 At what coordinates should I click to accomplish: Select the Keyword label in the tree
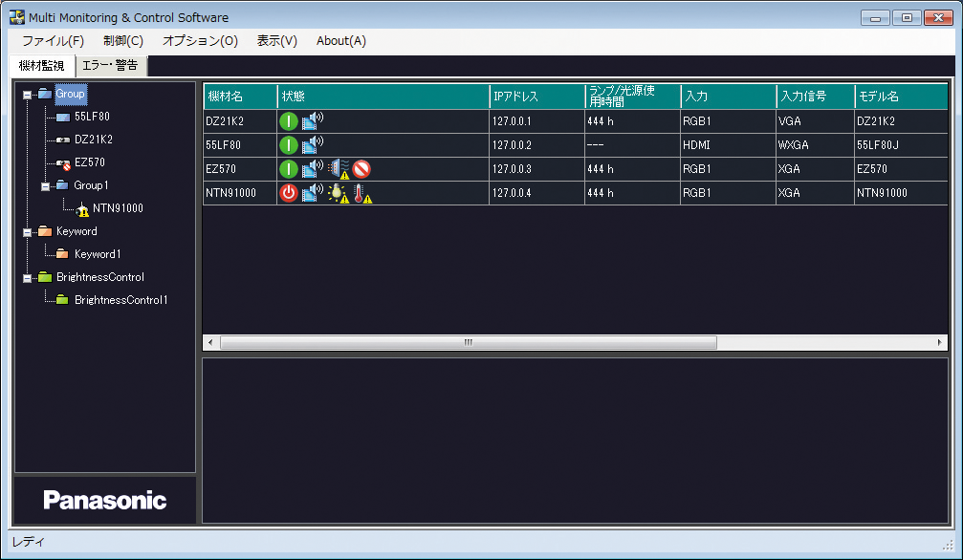pos(77,231)
